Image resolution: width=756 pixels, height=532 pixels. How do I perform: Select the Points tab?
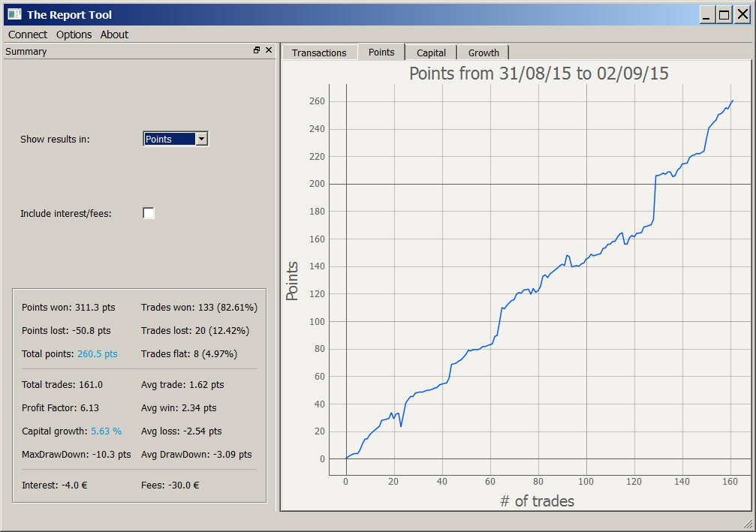[381, 52]
